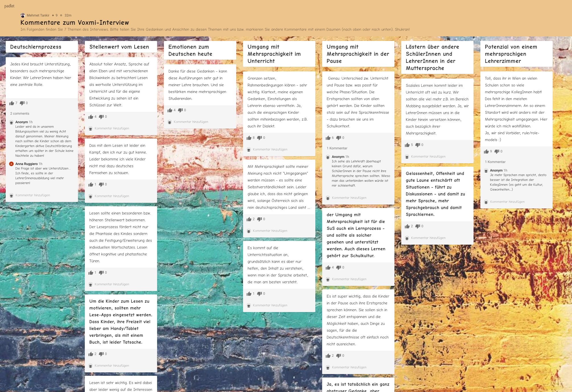Click the padlet logo
Screen dimensions: 572x392
tap(9, 6)
